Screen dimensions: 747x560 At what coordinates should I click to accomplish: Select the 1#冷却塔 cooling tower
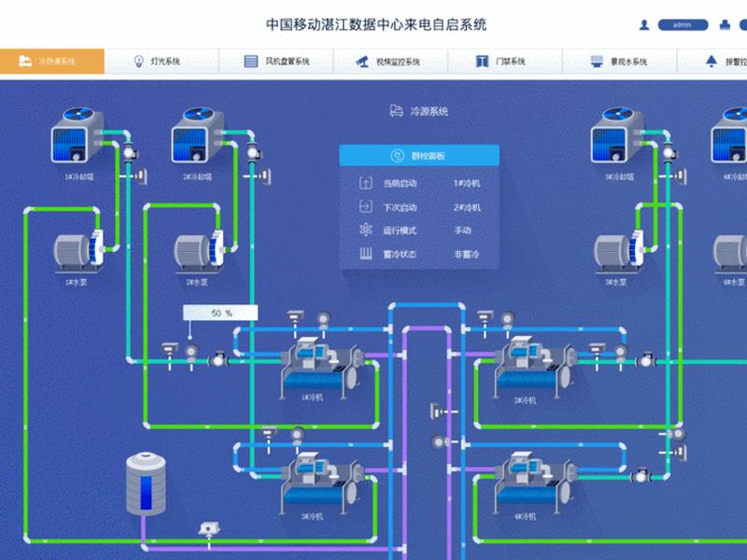tap(77, 134)
